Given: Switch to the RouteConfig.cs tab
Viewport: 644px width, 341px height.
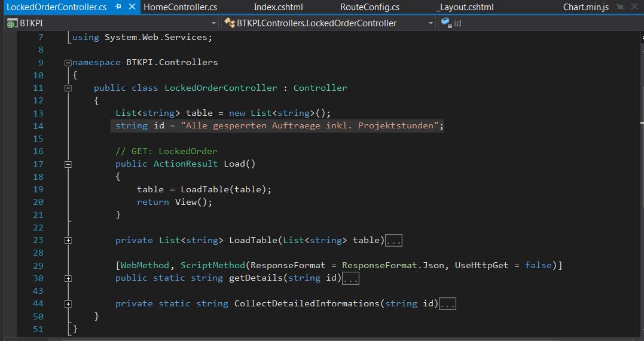Looking at the screenshot, I should click(x=370, y=7).
